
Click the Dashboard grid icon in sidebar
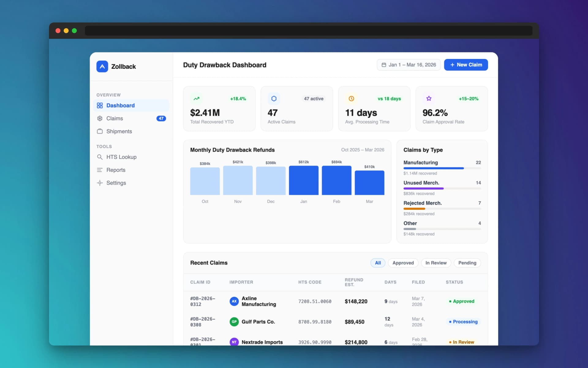pyautogui.click(x=100, y=105)
